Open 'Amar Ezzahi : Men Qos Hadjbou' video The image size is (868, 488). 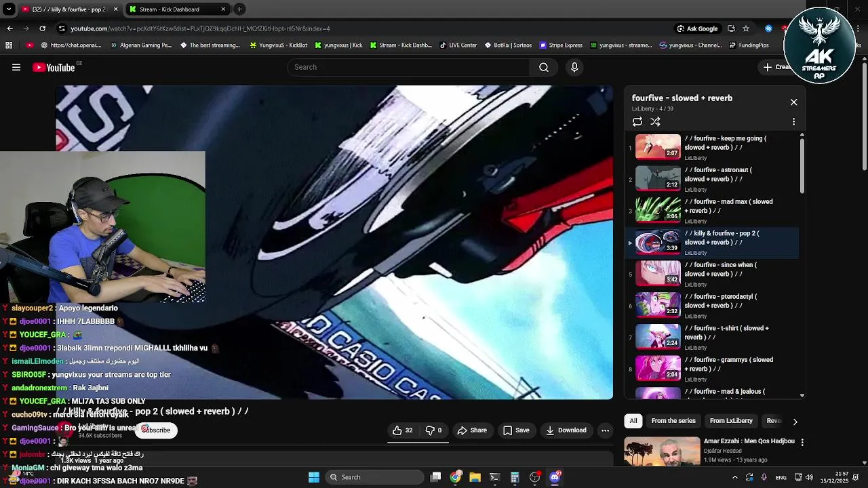(749, 441)
